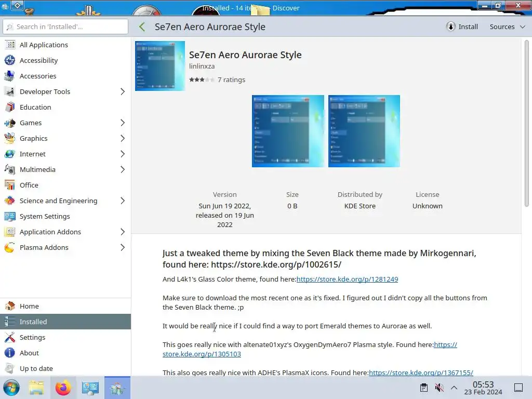The height and width of the screenshot is (399, 532).
Task: Click the Application Addons icon
Action: 10,232
